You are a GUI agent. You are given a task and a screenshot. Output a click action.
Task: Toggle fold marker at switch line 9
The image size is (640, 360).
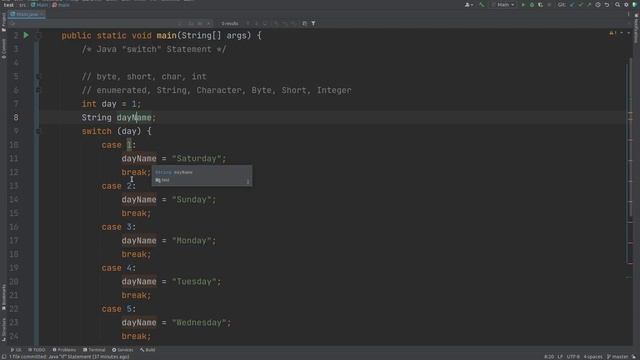[38, 131]
